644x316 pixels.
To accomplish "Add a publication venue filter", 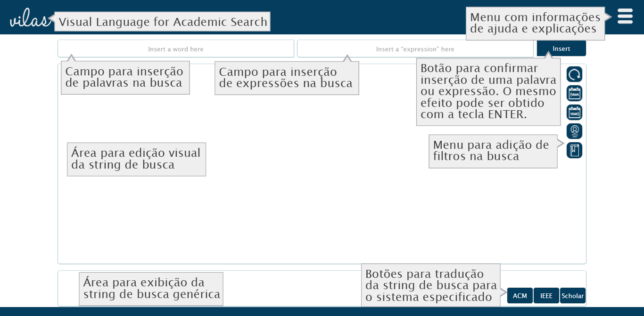I will (x=574, y=150).
